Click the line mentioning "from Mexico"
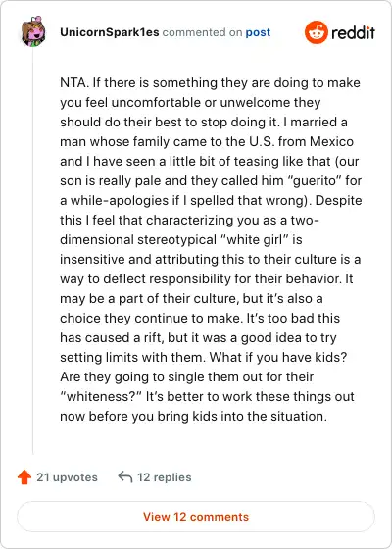The image size is (392, 549). (207, 142)
